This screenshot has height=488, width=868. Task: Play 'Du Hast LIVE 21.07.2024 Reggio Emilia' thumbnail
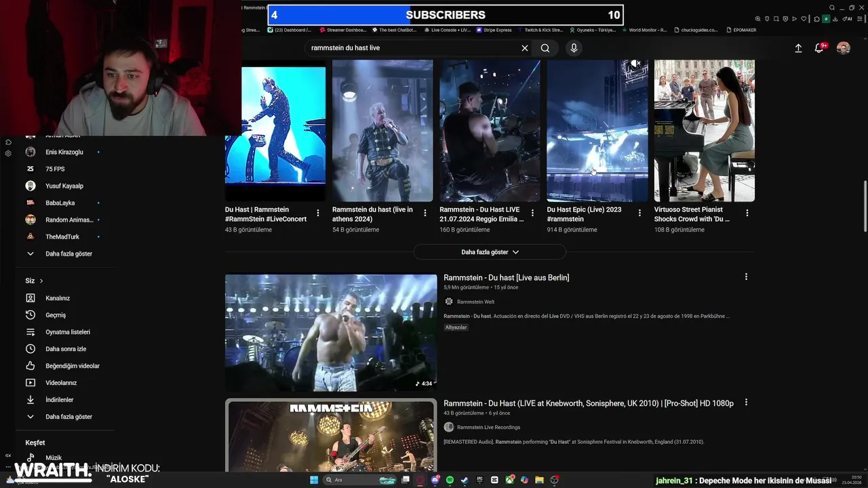[x=490, y=131]
